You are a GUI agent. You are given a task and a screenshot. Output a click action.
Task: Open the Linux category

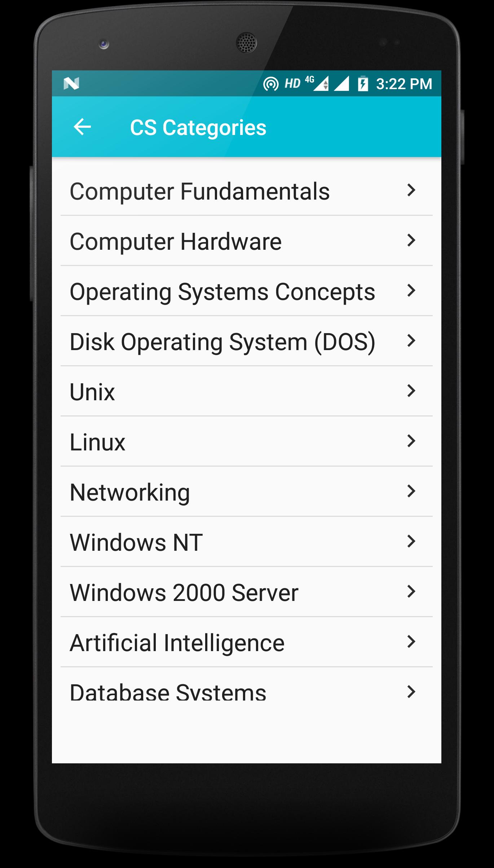(97, 442)
